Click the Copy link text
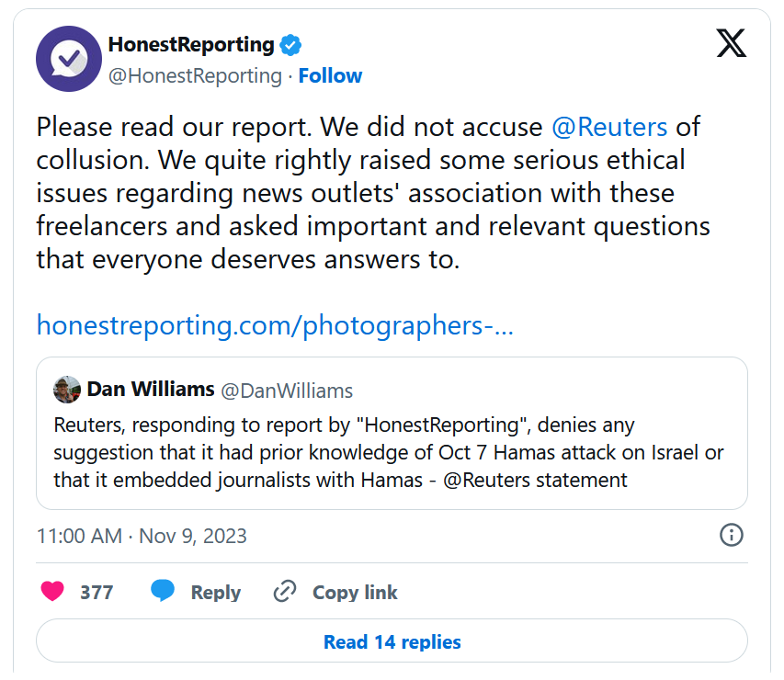This screenshot has height=680, width=784. point(355,593)
